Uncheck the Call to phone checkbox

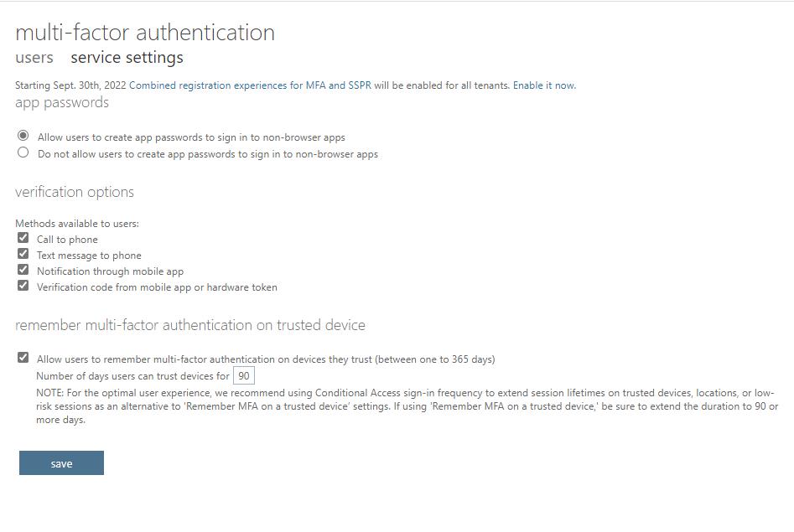click(23, 238)
